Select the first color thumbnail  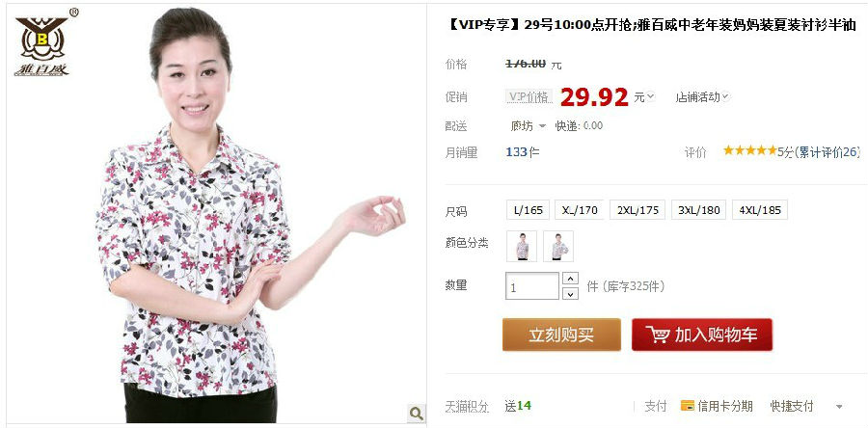(522, 246)
